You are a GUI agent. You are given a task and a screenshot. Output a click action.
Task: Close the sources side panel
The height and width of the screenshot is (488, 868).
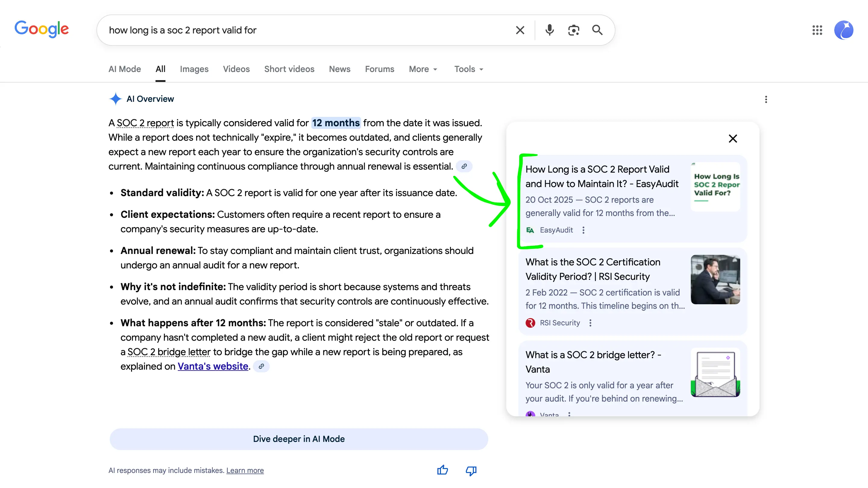click(x=733, y=139)
